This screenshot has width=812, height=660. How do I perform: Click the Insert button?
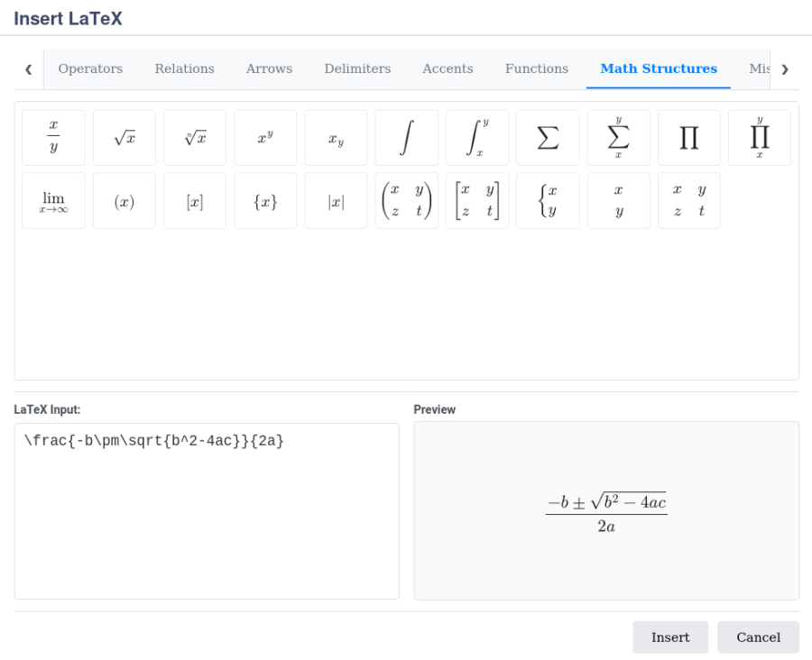(669, 637)
